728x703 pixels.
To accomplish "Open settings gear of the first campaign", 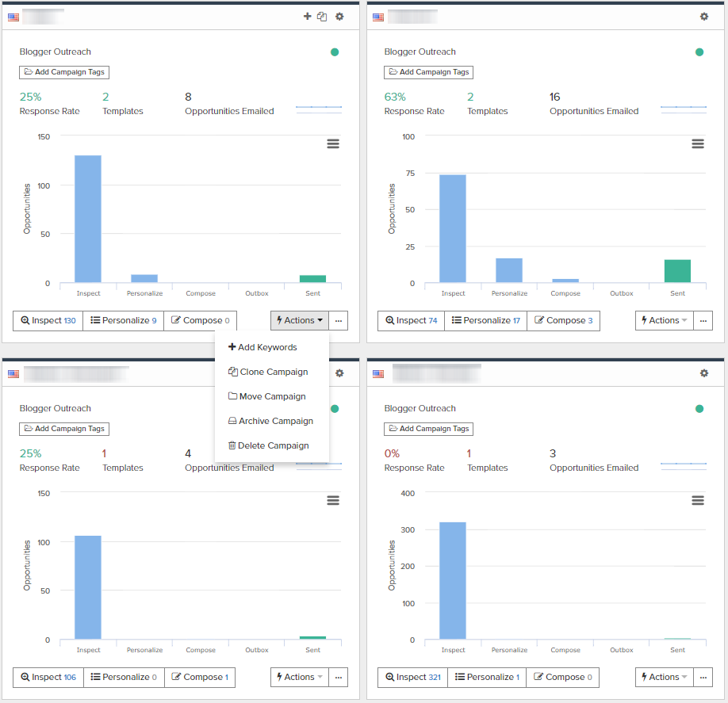I will pyautogui.click(x=340, y=17).
